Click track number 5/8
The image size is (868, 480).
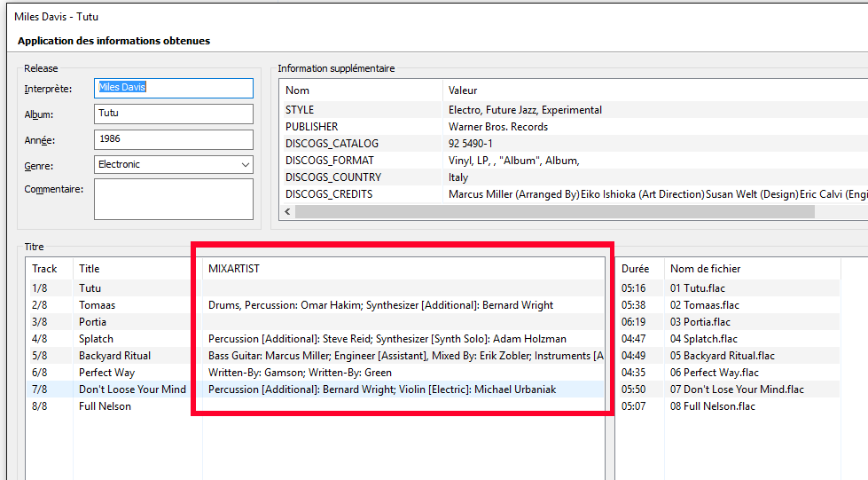pos(39,356)
